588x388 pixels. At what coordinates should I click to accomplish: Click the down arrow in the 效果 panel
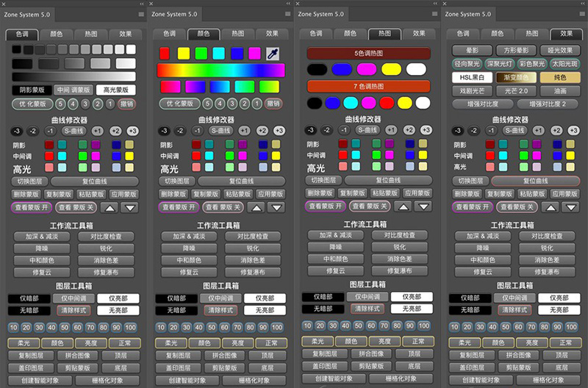(571, 207)
